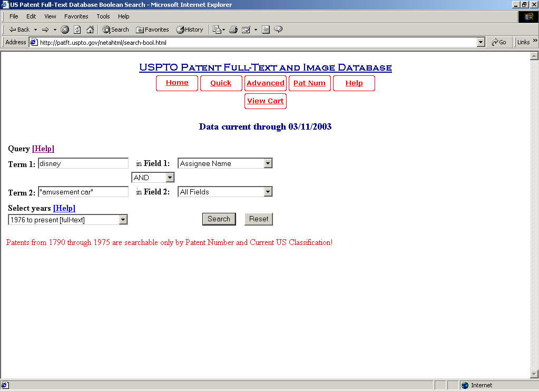The width and height of the screenshot is (539, 392).
Task: Open the Favorites pane from the toolbar
Action: pyautogui.click(x=152, y=30)
